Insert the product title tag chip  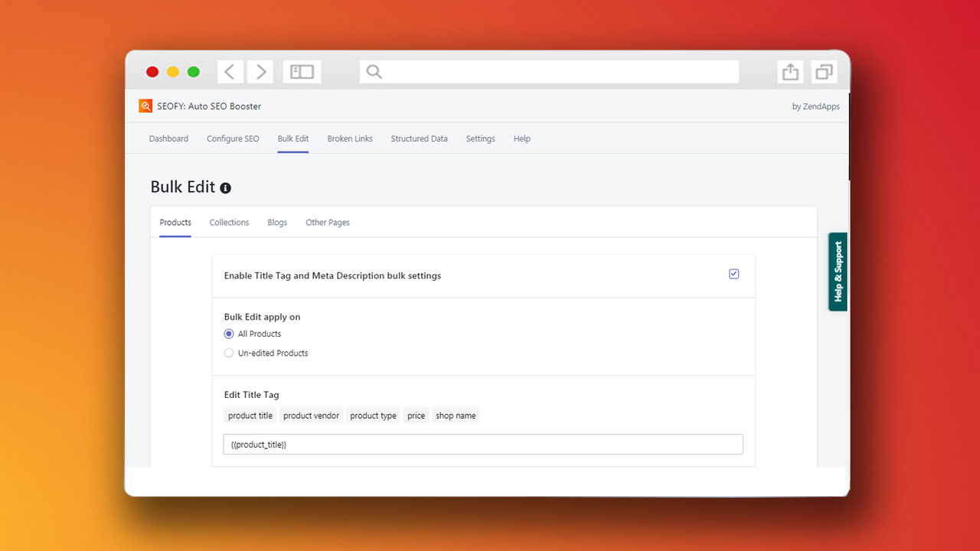click(x=250, y=416)
